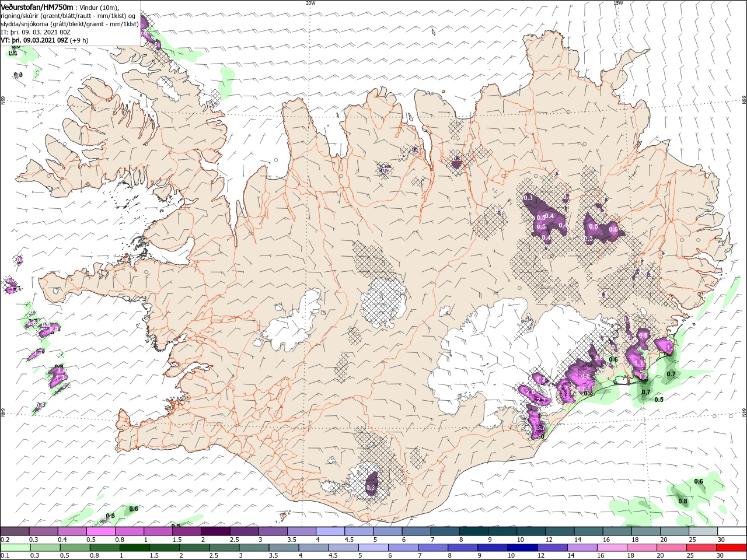The height and width of the screenshot is (560, 747).
Task: Click the dark plum 2–2.5 snow scale swatch
Action: pos(215,531)
